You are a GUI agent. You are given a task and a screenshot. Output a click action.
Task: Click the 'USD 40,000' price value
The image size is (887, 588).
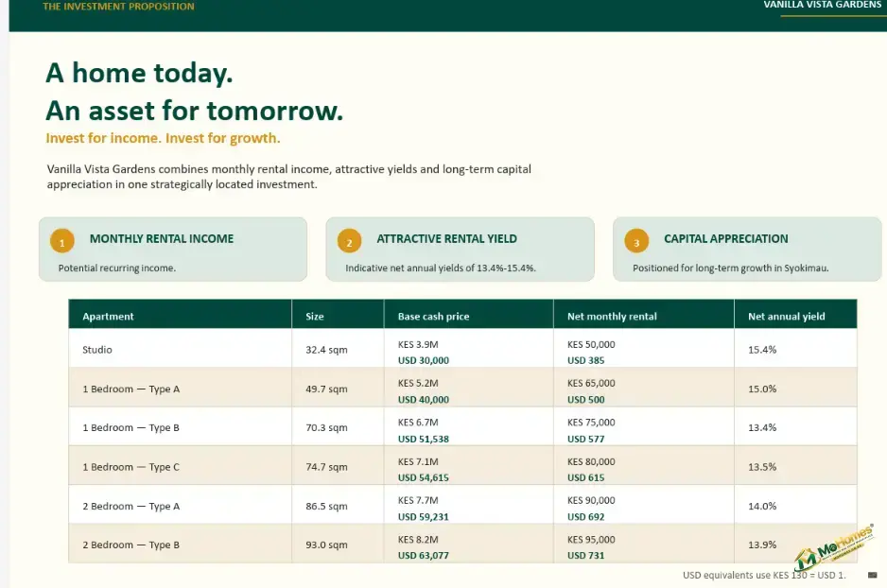pyautogui.click(x=423, y=400)
